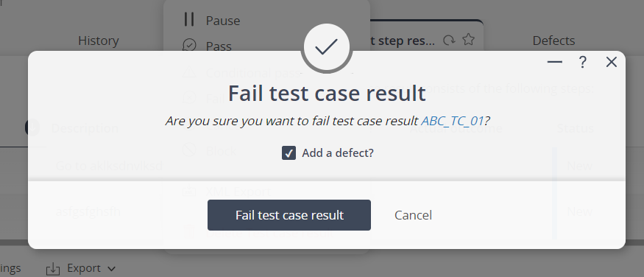This screenshot has height=277, width=644.
Task: Click the Description column arrow icon
Action: [x=32, y=127]
